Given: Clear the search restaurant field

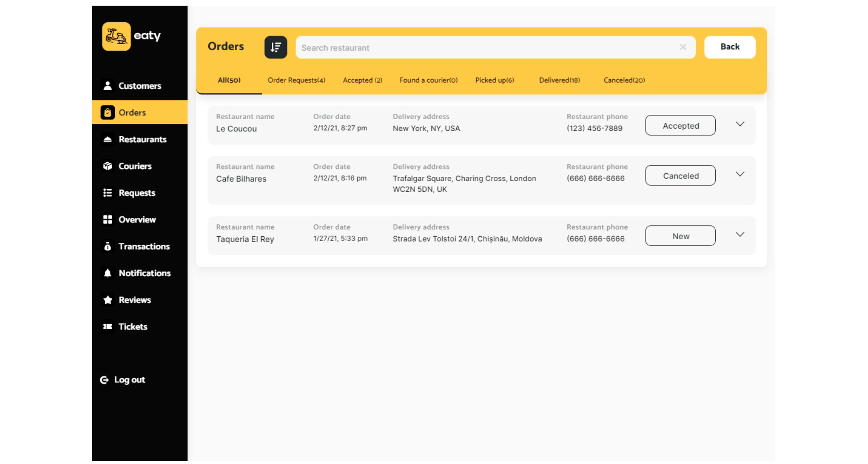Looking at the screenshot, I should [683, 47].
